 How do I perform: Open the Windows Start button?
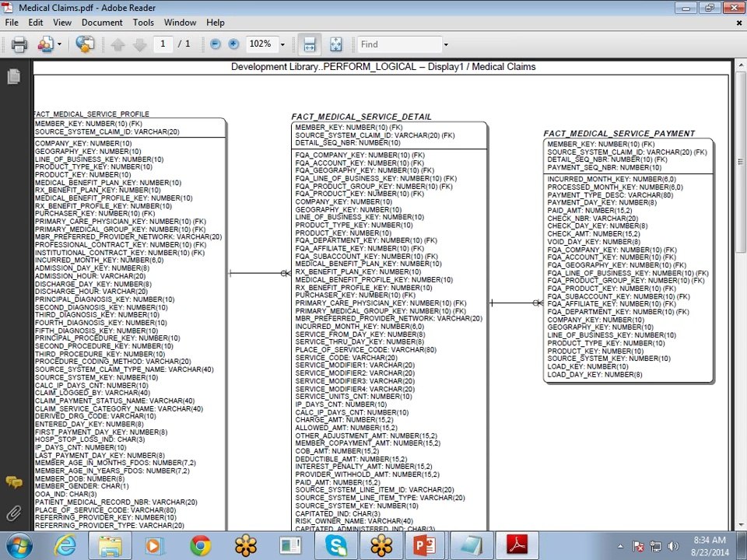coord(19,545)
